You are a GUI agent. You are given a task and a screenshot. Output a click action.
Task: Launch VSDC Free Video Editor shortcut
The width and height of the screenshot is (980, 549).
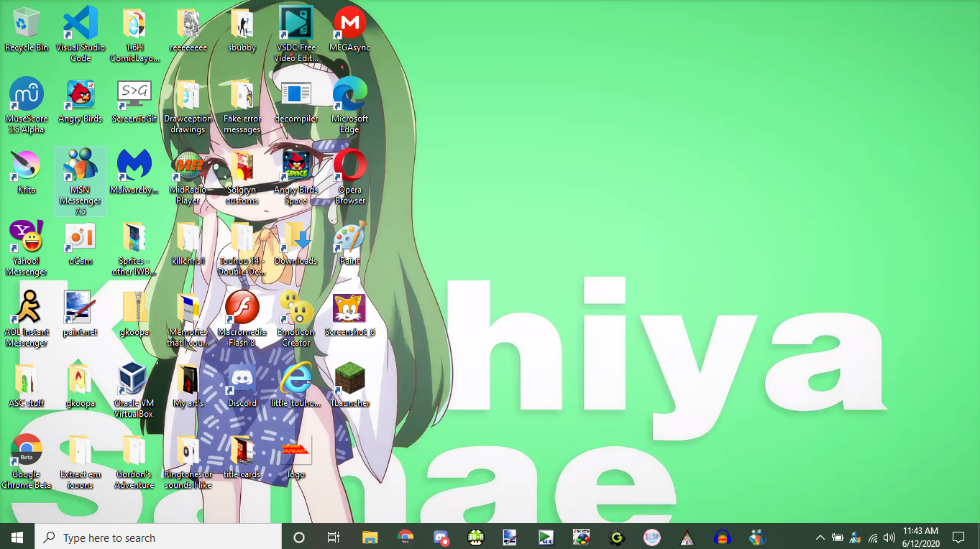(296, 34)
